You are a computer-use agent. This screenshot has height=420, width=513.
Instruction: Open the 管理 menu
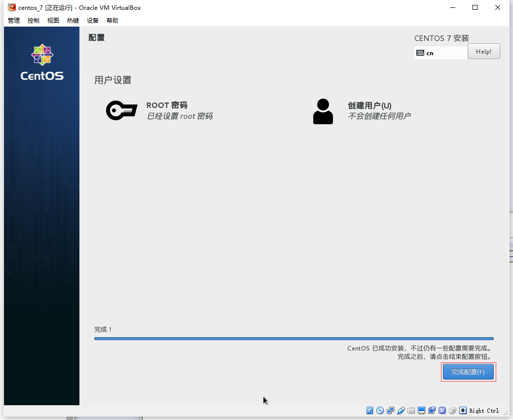point(14,21)
